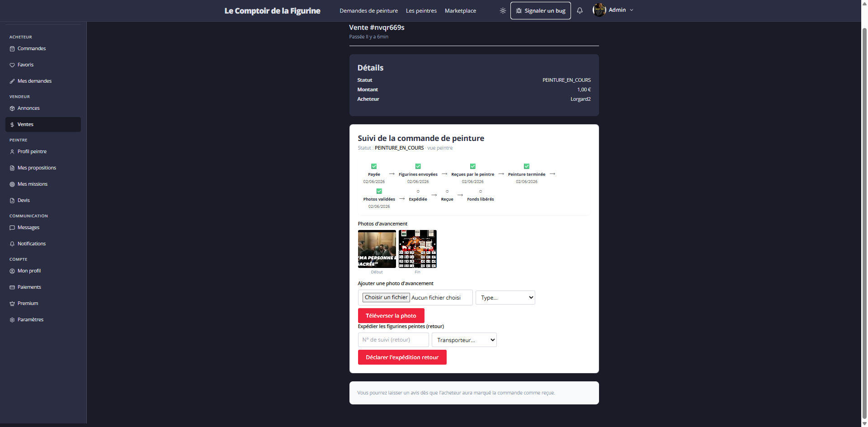This screenshot has height=427, width=868.
Task: Go to Paiements in the sidebar
Action: (43, 287)
